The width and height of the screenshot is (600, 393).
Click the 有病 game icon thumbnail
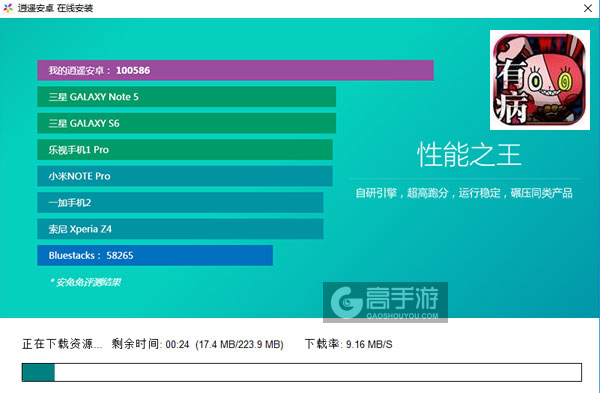[540, 80]
